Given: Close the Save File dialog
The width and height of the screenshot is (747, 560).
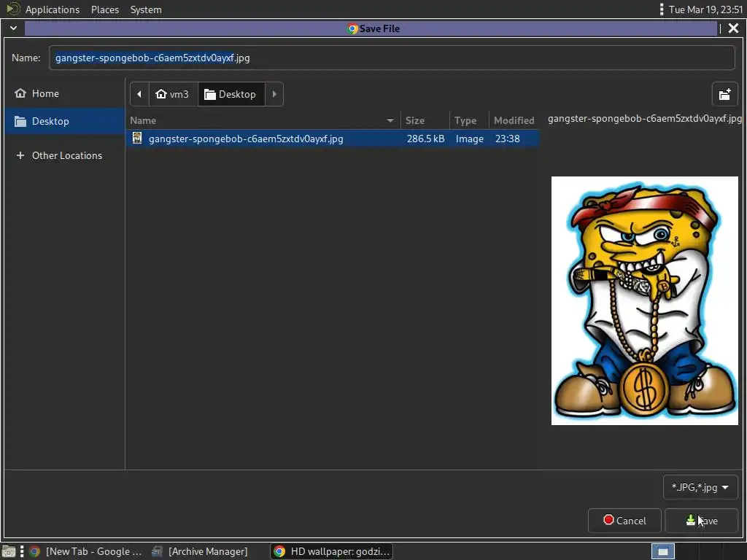Looking at the screenshot, I should (x=733, y=28).
